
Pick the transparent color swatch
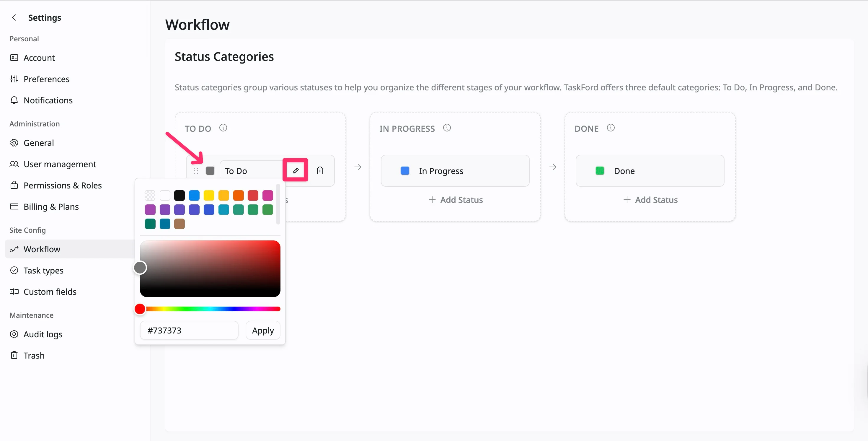point(150,195)
